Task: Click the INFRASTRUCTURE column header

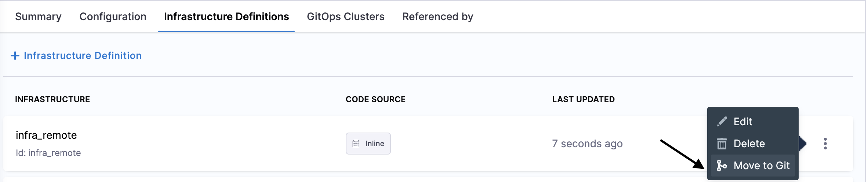Action: [52, 99]
